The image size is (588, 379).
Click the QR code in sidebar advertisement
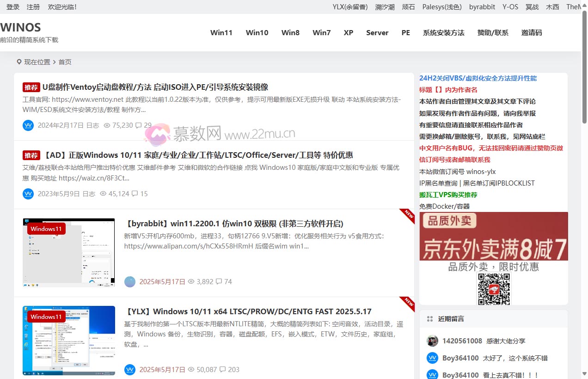(x=494, y=289)
